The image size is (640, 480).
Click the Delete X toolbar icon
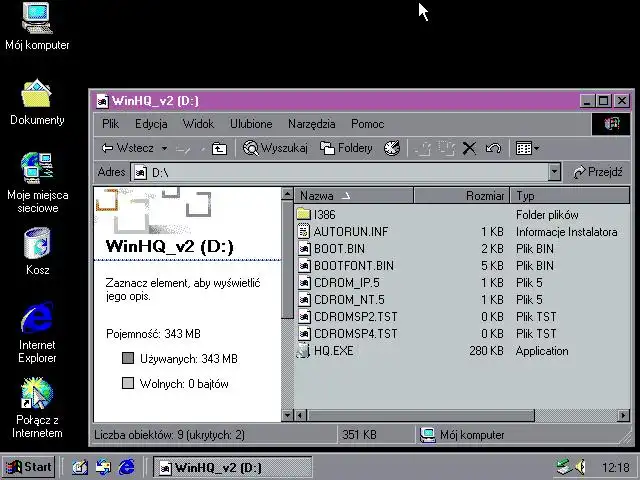click(x=469, y=148)
